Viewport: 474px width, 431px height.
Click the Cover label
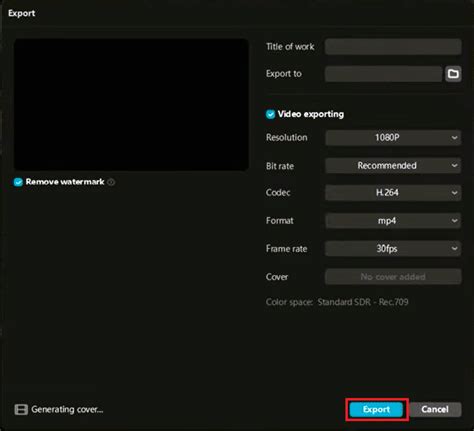point(277,277)
